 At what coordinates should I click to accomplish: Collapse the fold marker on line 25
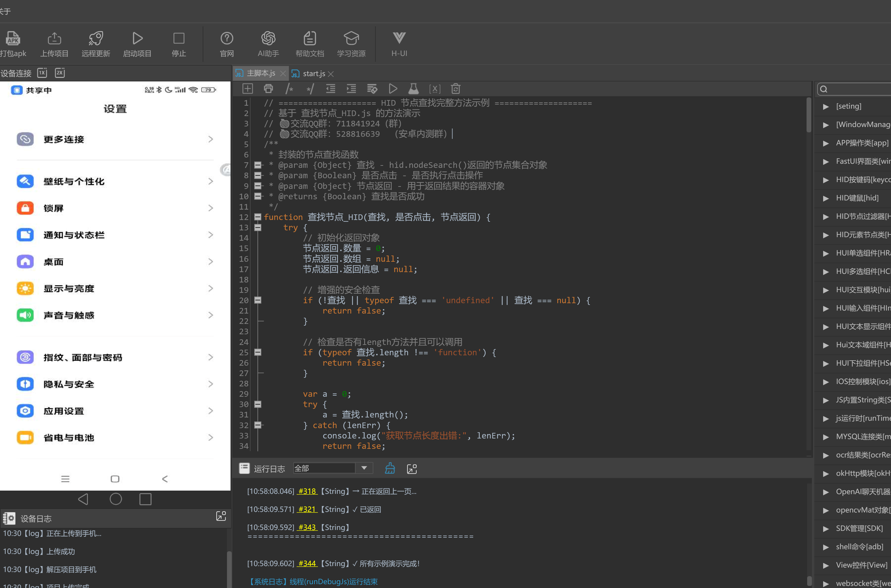pyautogui.click(x=258, y=352)
